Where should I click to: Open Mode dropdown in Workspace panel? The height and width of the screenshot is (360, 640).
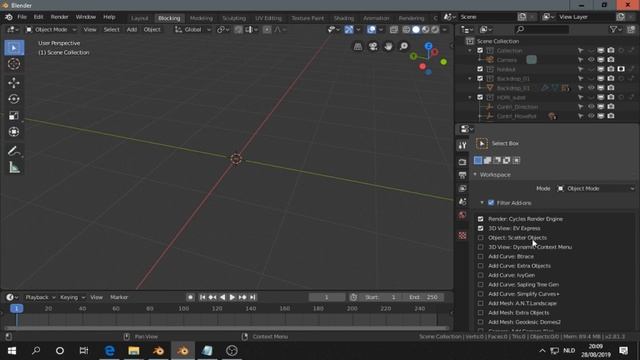[596, 189]
